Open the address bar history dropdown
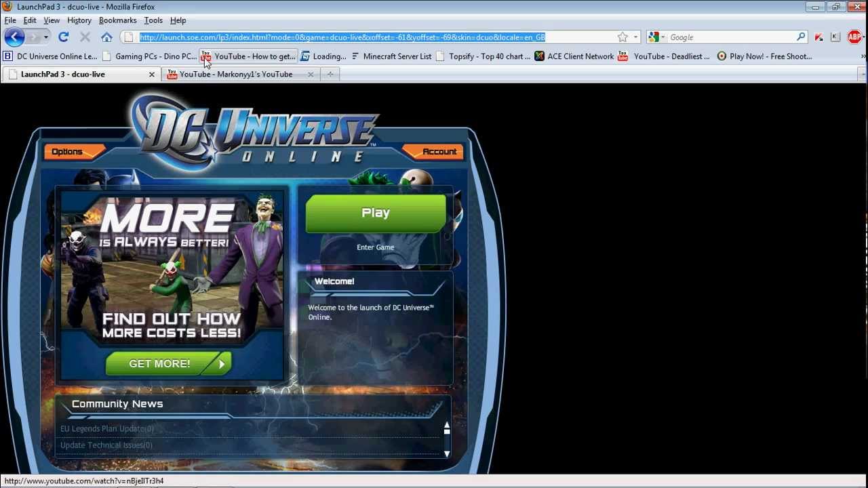 point(635,37)
